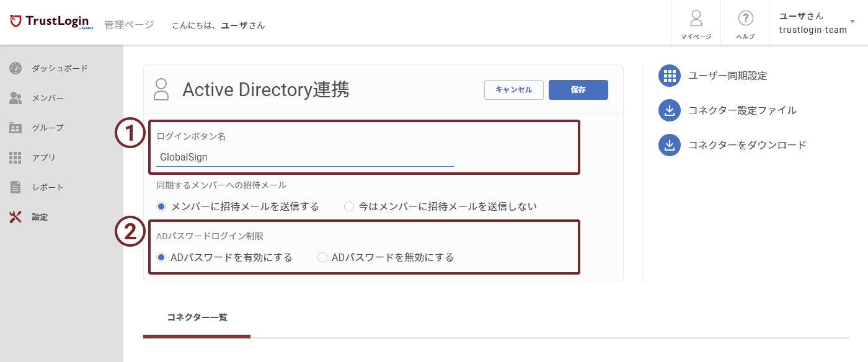The width and height of the screenshot is (868, 362).
Task: Open Help via question mark icon
Action: [x=745, y=18]
